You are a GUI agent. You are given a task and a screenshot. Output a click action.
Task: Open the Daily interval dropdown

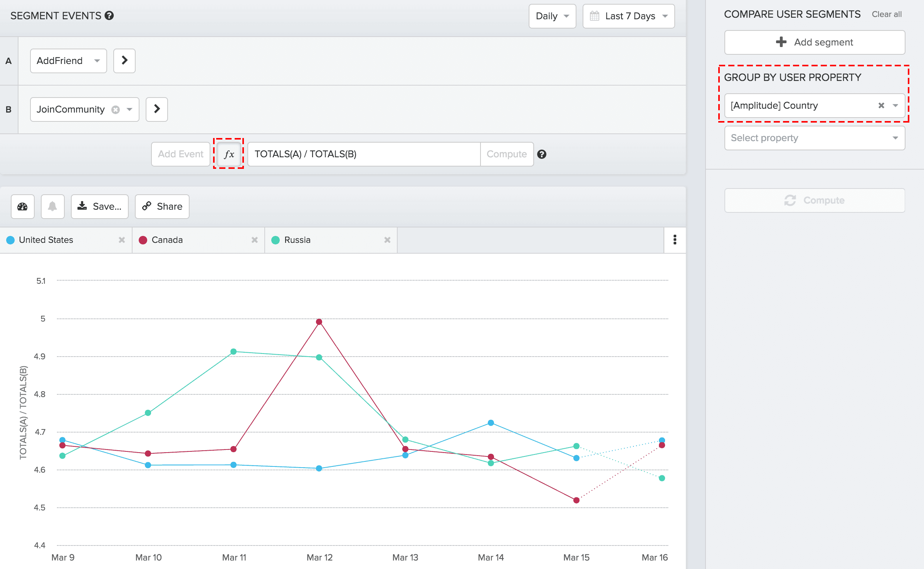(x=552, y=16)
